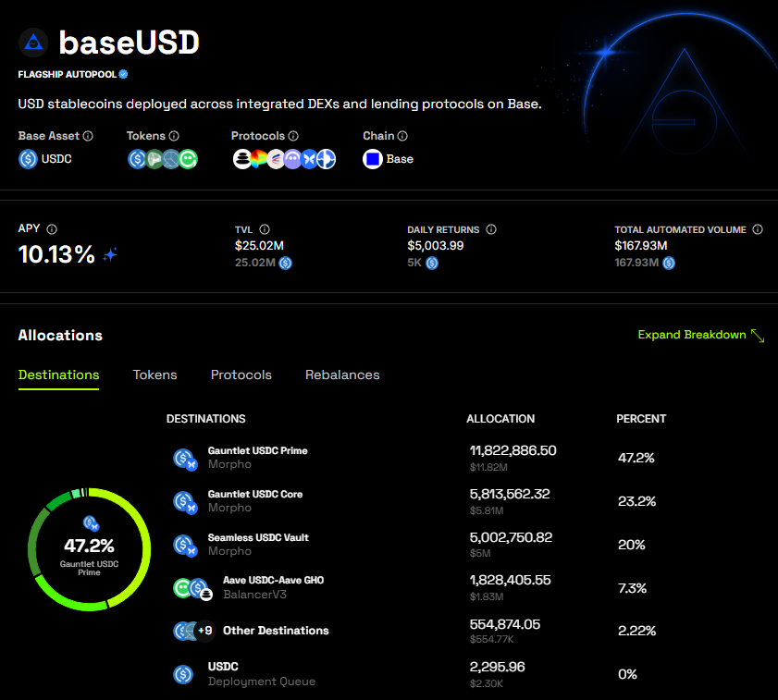Click the Balancer protocol icon
Screen dimensions: 778x700
[x=241, y=159]
